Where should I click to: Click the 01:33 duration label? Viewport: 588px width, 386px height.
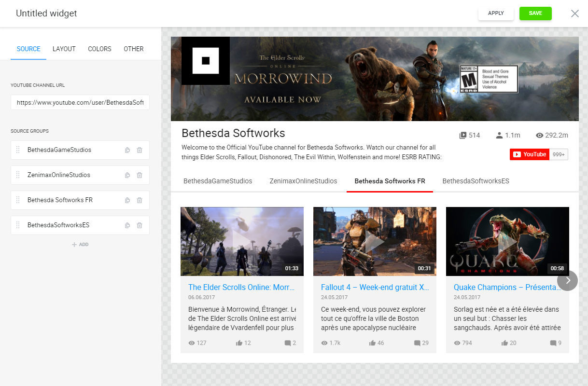coord(292,268)
